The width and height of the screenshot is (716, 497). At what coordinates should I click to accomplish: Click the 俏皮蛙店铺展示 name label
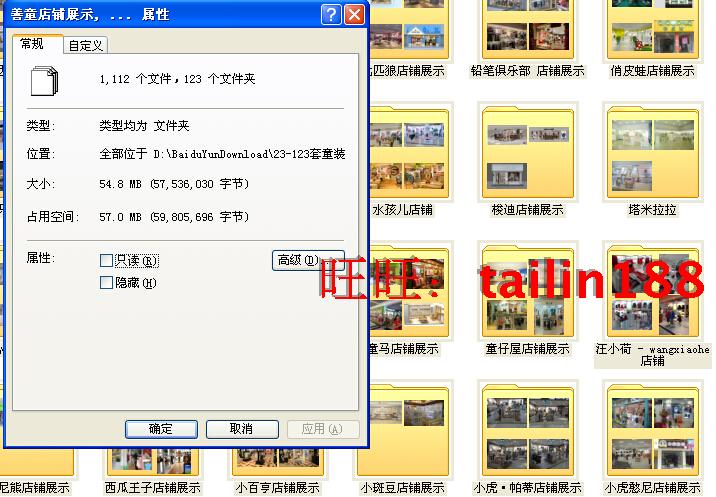tap(652, 71)
